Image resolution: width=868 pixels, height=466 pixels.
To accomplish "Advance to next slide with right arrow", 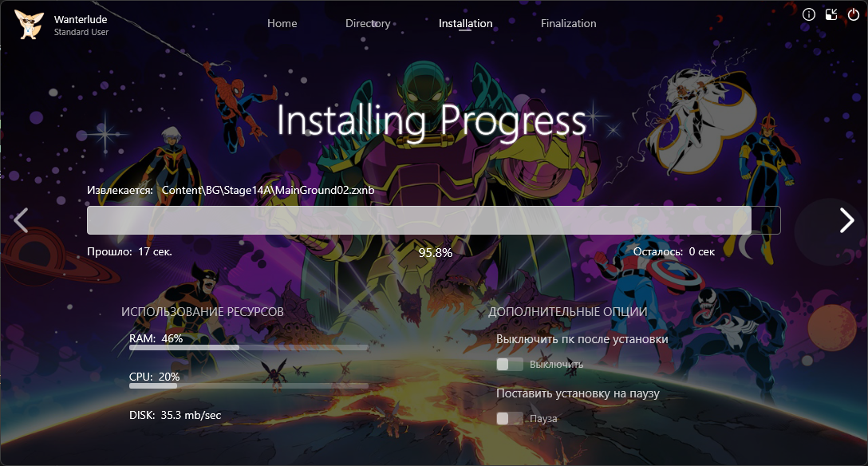I will click(x=846, y=220).
